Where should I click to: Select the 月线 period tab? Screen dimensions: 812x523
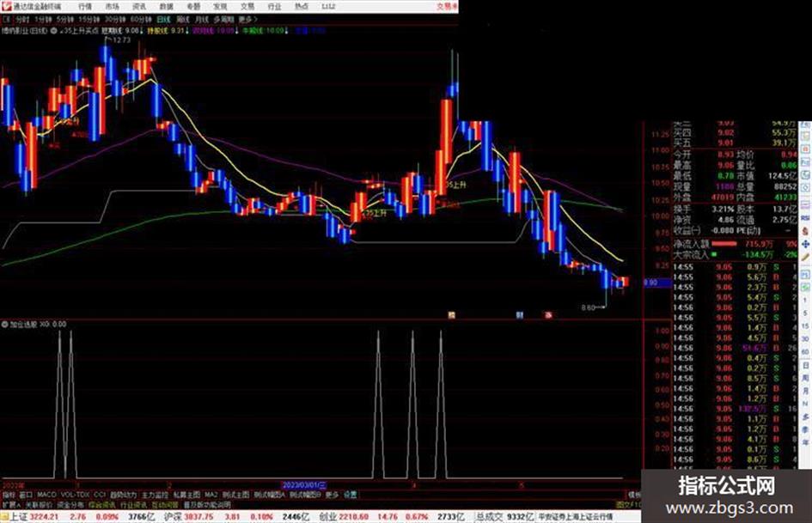click(201, 20)
